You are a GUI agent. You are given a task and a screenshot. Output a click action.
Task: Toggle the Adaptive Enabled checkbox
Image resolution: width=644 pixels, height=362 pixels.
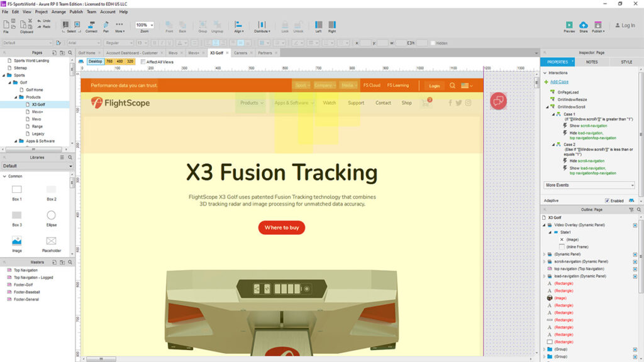pyautogui.click(x=607, y=200)
